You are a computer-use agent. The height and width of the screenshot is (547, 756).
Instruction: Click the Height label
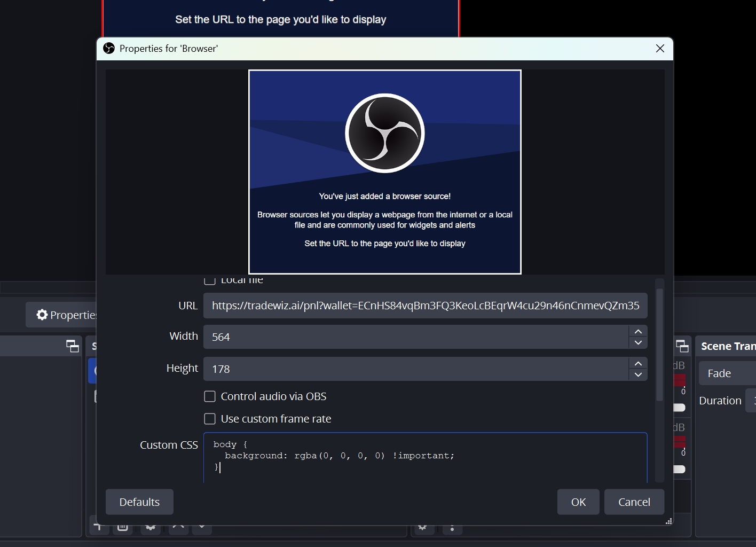pyautogui.click(x=182, y=369)
